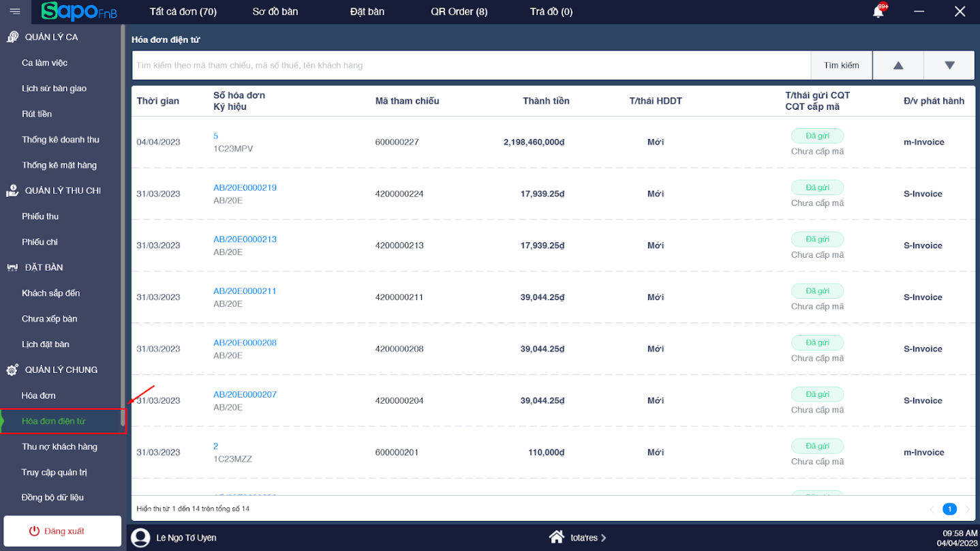980x551 pixels.
Task: Open Đồng bộ dữ liệu
Action: pyautogui.click(x=52, y=498)
